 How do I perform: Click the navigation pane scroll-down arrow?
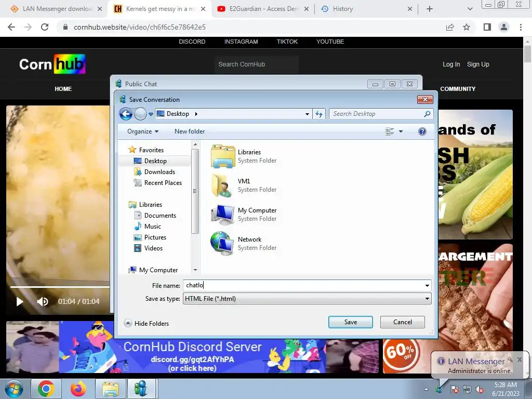click(195, 270)
